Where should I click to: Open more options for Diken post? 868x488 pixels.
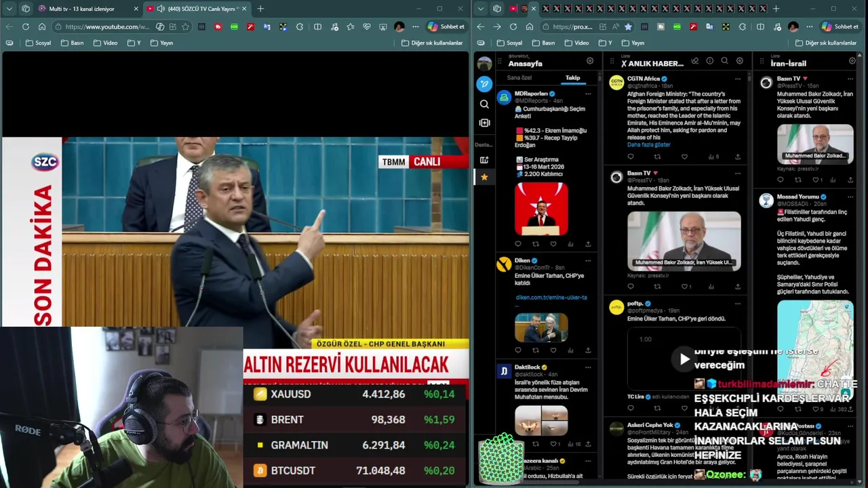coord(588,260)
